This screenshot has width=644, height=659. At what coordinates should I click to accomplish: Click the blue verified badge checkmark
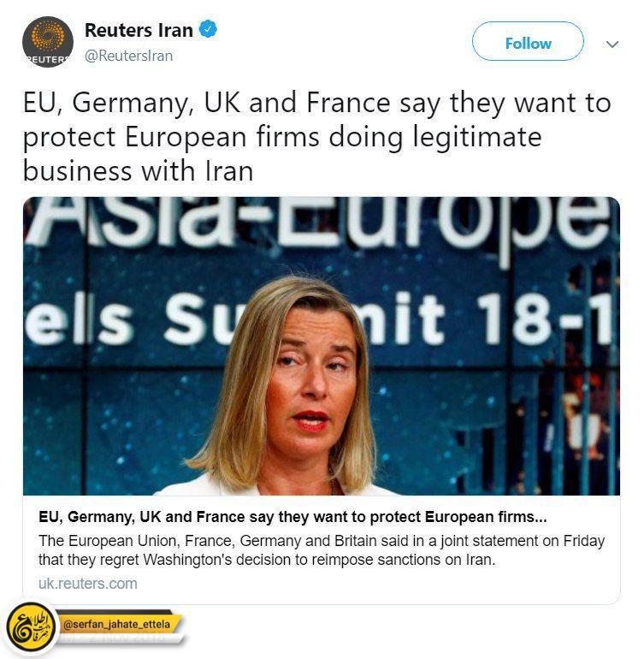pos(208,29)
